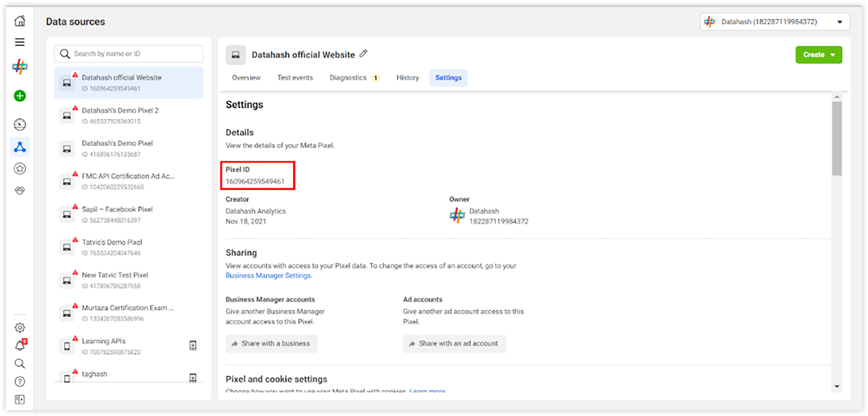Click the device icon beside Learning APIs
The height and width of the screenshot is (416, 868).
click(x=193, y=345)
